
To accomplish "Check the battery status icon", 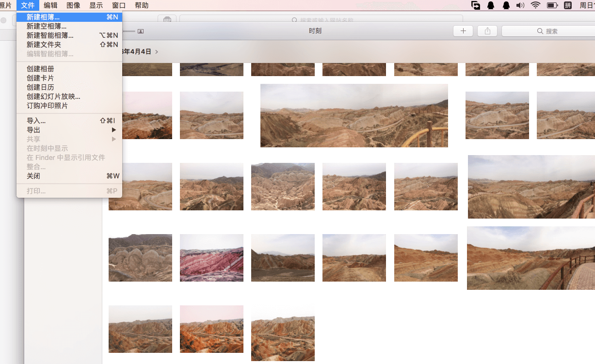I will pos(552,5).
